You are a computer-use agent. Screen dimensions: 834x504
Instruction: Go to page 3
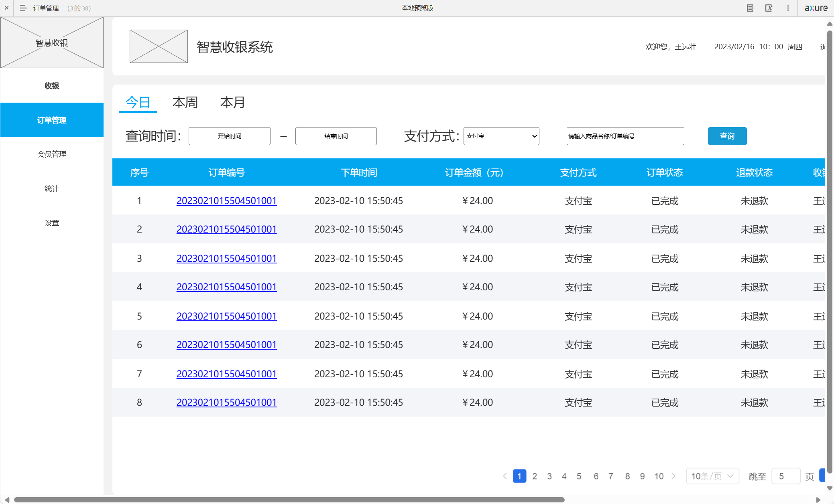point(549,476)
